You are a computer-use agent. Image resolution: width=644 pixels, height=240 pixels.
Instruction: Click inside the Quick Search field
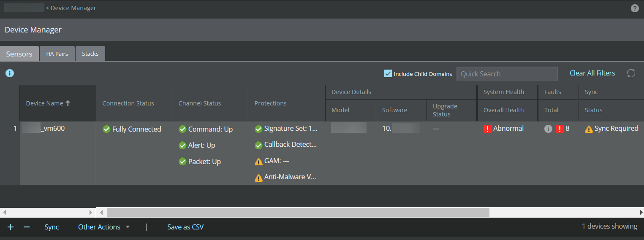click(507, 73)
